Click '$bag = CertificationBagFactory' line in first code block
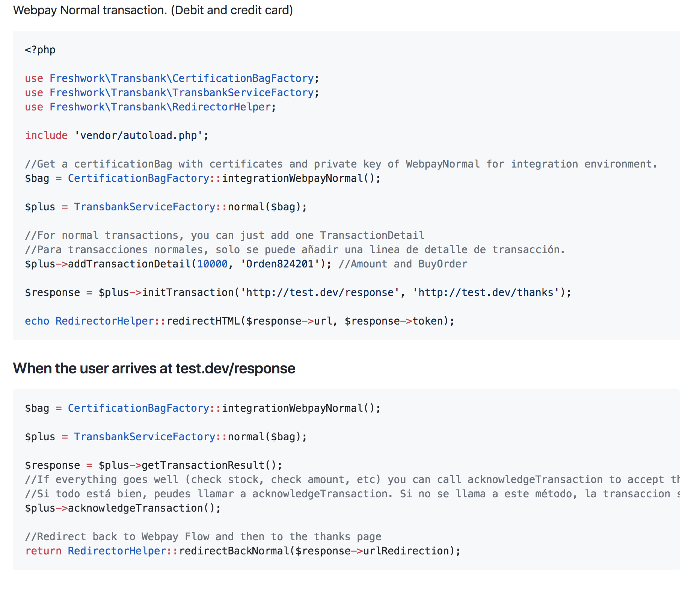700x592 pixels. pos(203,178)
